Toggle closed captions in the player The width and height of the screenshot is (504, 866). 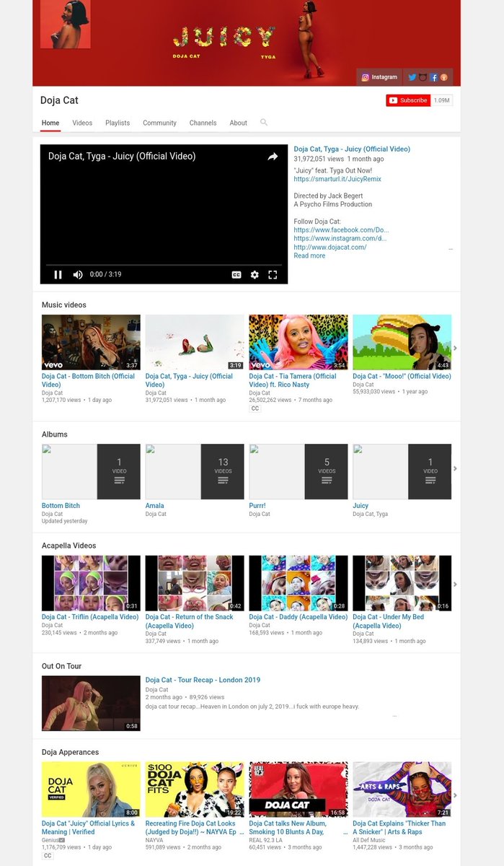coord(236,274)
